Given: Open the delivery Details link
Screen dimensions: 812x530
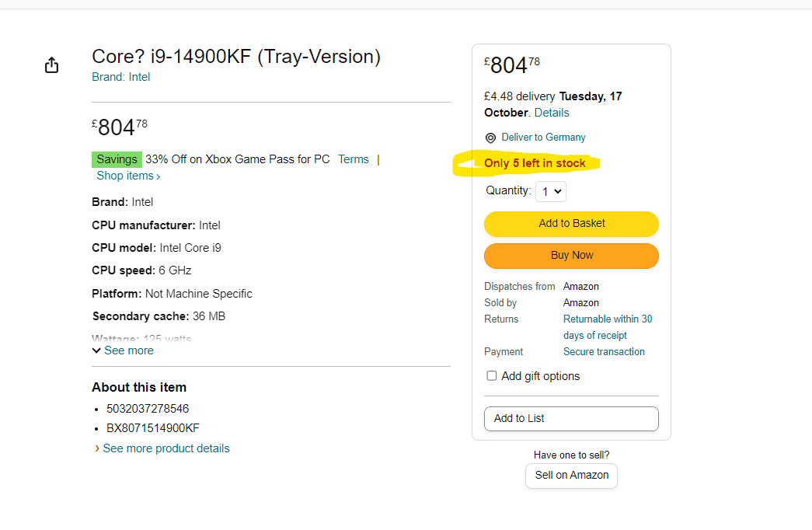Looking at the screenshot, I should [552, 113].
